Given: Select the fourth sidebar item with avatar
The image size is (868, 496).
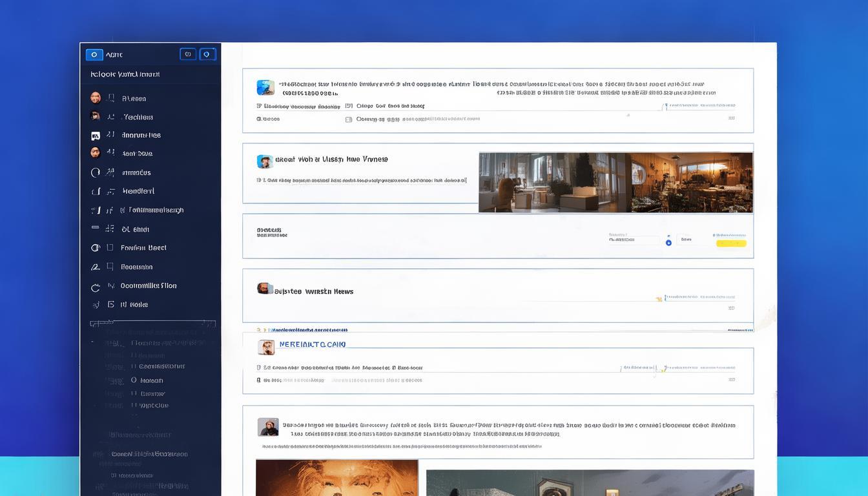Looking at the screenshot, I should (x=96, y=153).
